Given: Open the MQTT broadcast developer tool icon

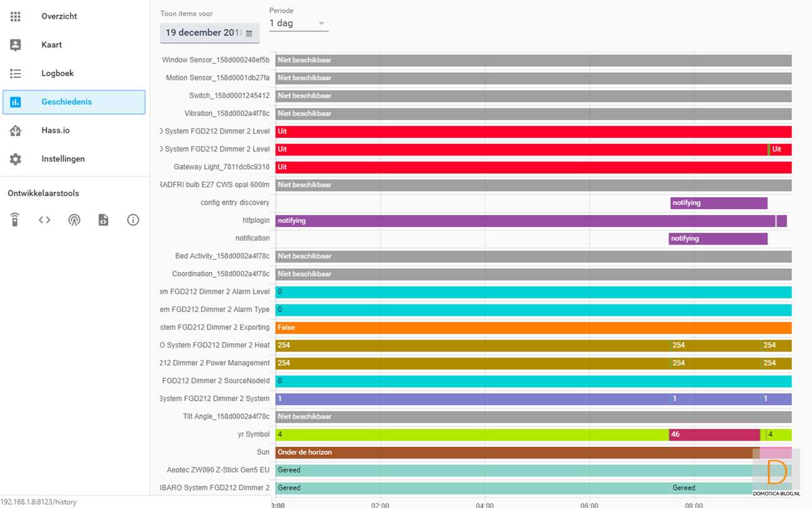Looking at the screenshot, I should pyautogui.click(x=74, y=220).
